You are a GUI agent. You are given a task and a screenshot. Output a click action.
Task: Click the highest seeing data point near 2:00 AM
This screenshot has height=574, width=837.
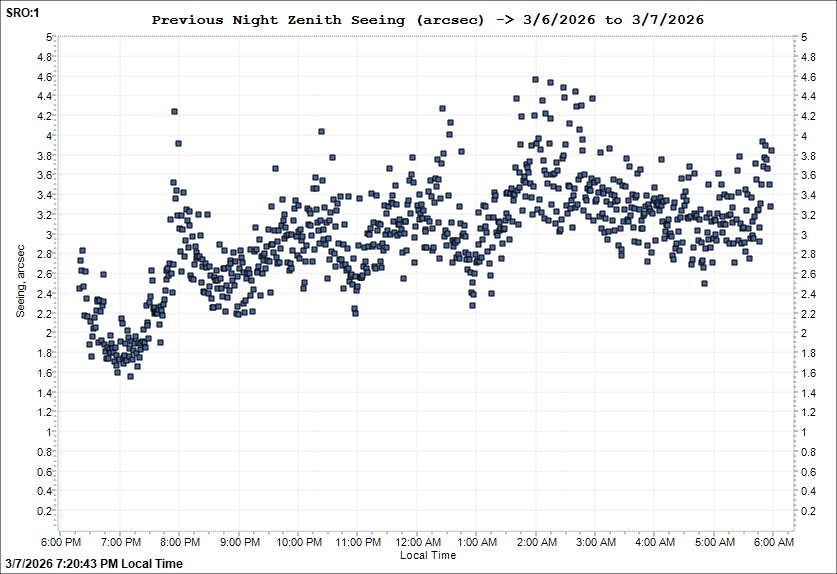(536, 79)
